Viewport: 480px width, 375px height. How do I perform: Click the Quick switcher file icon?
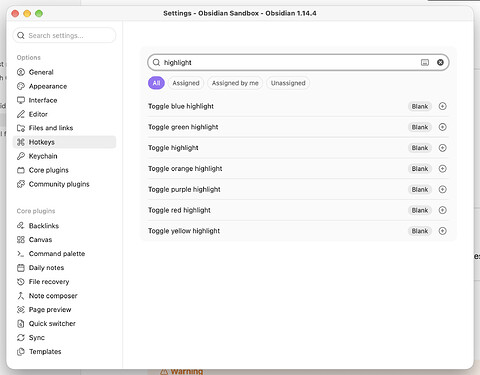21,324
